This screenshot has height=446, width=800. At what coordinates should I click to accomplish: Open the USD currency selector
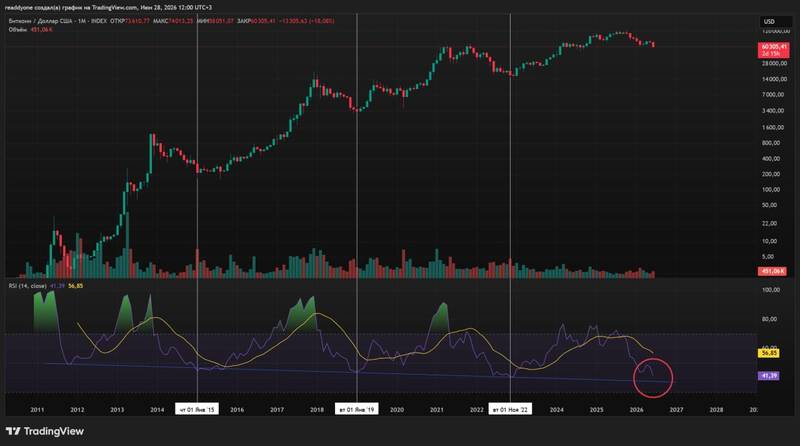(775, 21)
